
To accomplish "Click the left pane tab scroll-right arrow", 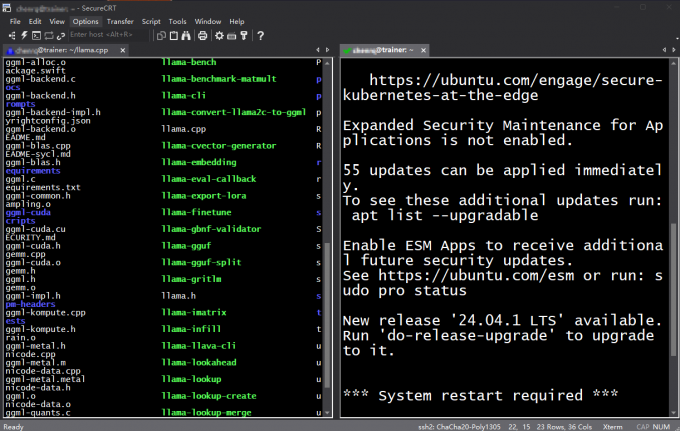I will 327,50.
